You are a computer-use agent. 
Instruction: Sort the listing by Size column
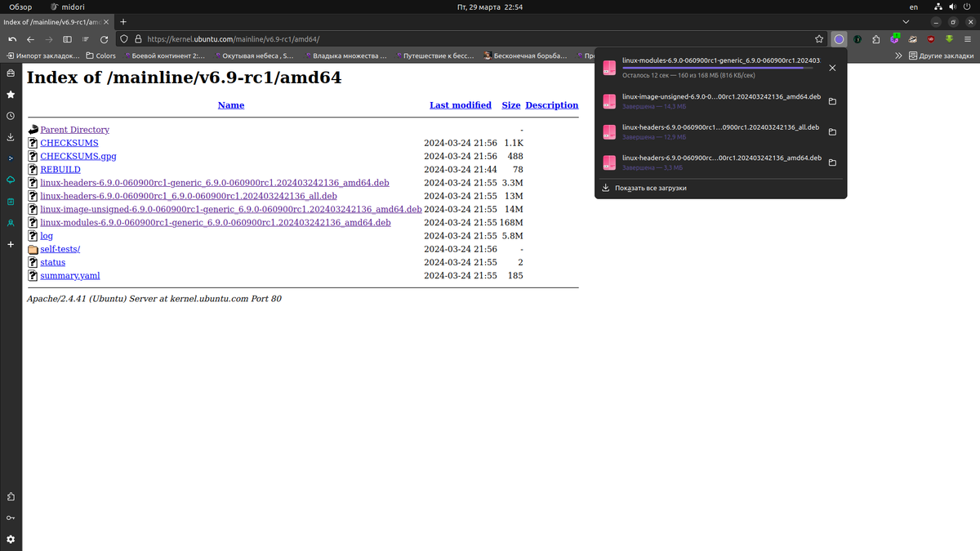pos(511,105)
